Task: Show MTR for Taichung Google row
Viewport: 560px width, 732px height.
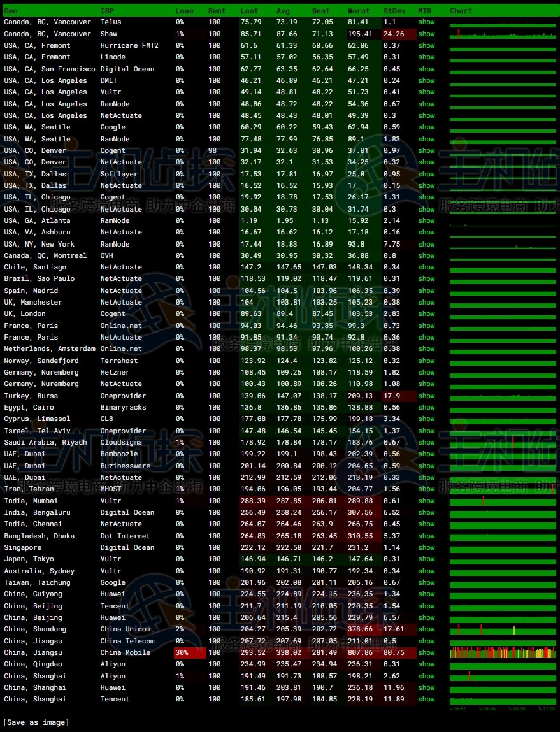Action: point(426,583)
